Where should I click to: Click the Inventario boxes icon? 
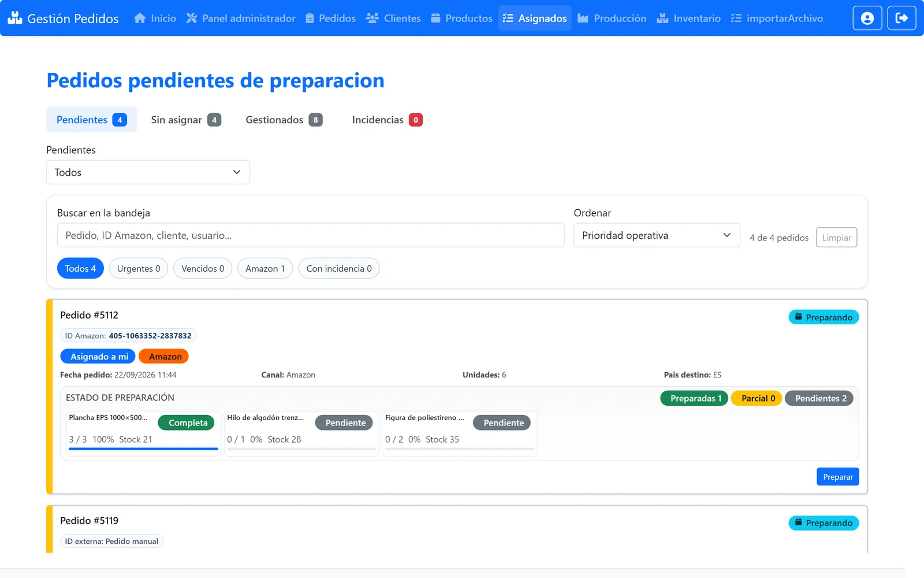pos(662,18)
